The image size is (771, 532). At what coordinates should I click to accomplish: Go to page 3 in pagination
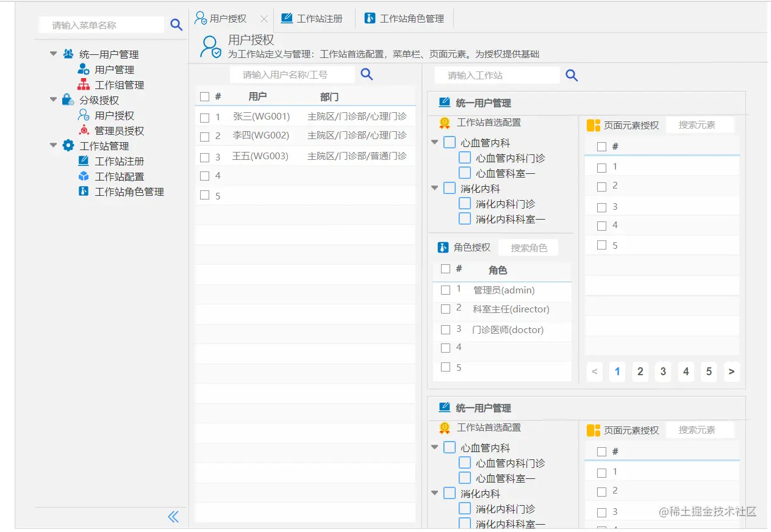[x=663, y=372]
